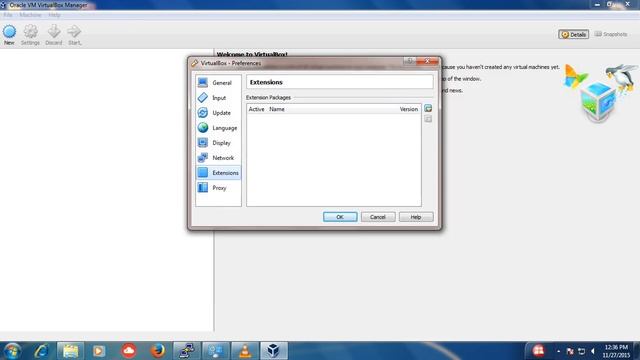Open VLC media player from taskbar

pos(245,351)
